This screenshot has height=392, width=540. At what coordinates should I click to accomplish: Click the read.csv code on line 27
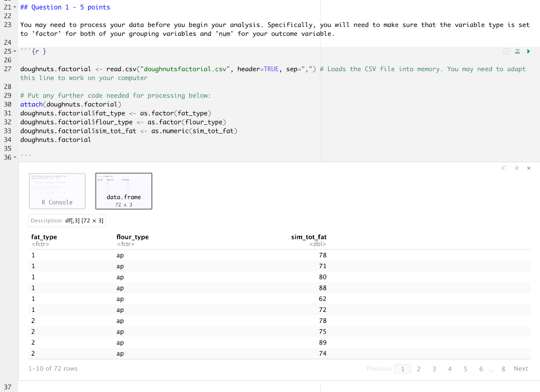(x=211, y=69)
